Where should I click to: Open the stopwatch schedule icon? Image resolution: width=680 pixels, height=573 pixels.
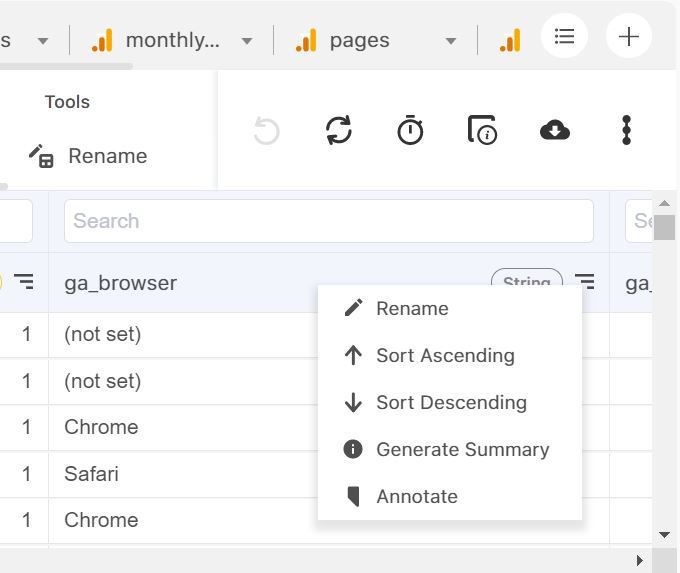pyautogui.click(x=410, y=130)
